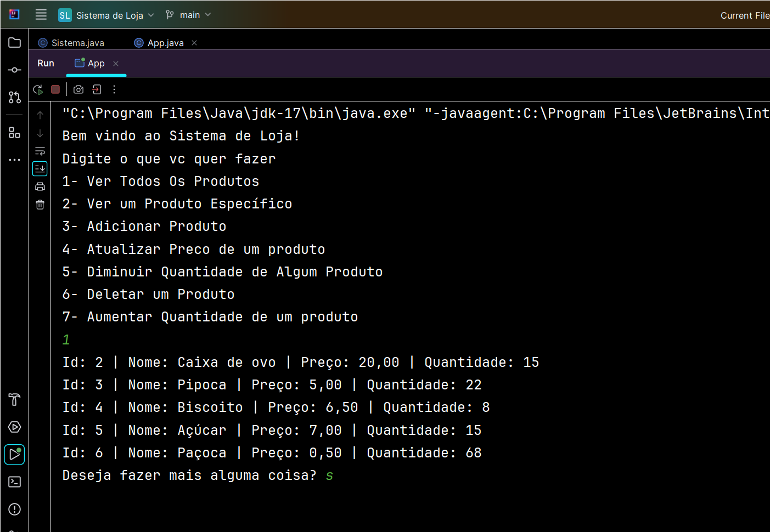Expand the Sistema de Loja project dropdown
770x532 pixels.
point(106,15)
